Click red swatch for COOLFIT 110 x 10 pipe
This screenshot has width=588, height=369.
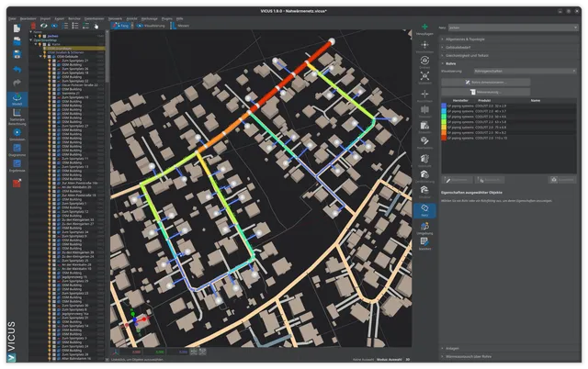(x=444, y=139)
